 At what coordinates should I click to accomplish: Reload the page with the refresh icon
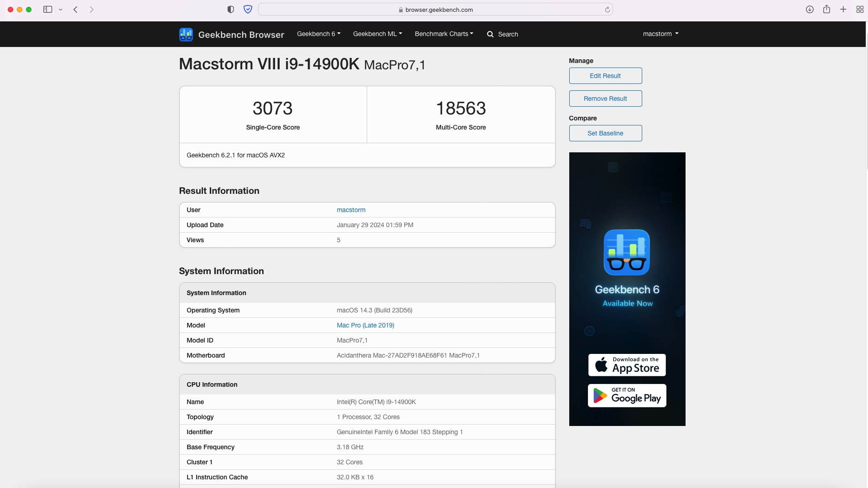click(607, 10)
